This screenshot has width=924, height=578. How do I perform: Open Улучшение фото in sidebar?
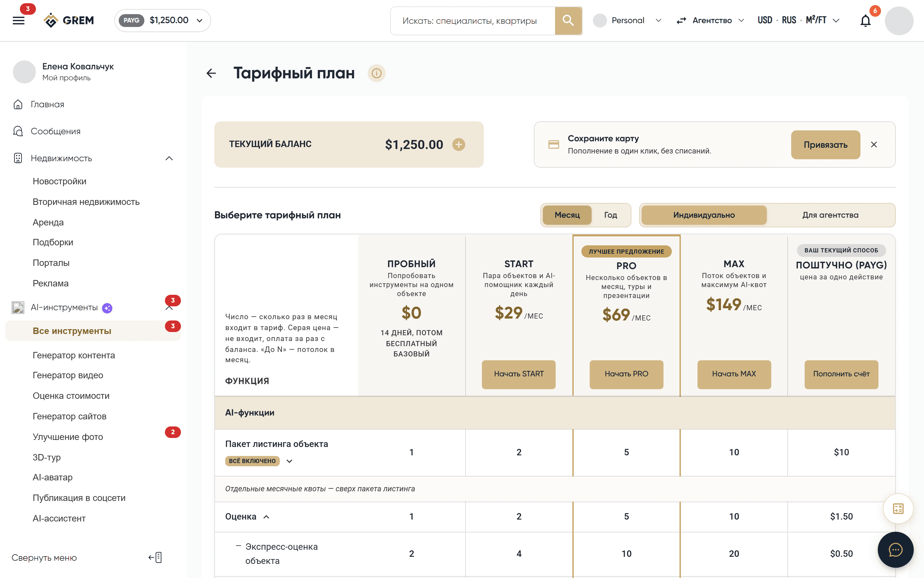68,437
